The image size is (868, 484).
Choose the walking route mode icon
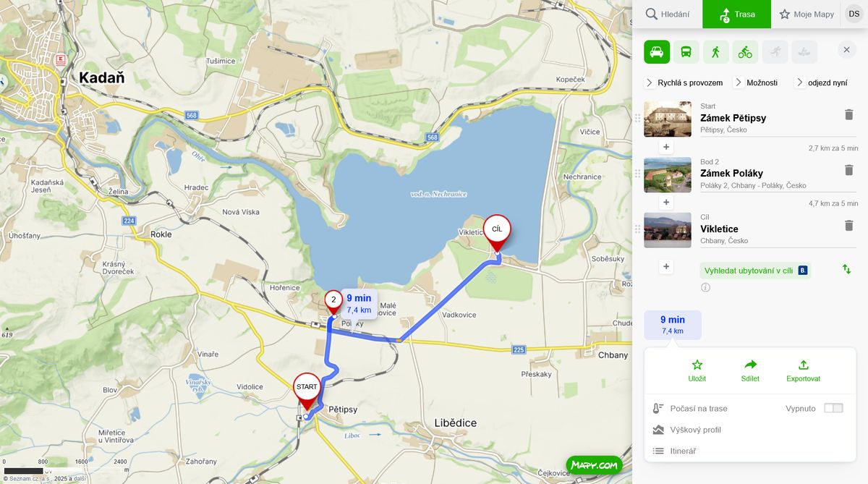pyautogui.click(x=715, y=52)
